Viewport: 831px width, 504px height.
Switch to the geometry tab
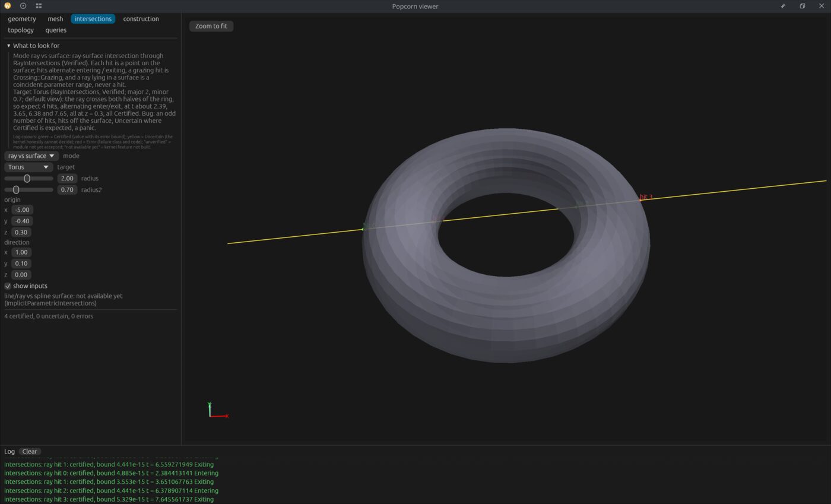click(22, 19)
